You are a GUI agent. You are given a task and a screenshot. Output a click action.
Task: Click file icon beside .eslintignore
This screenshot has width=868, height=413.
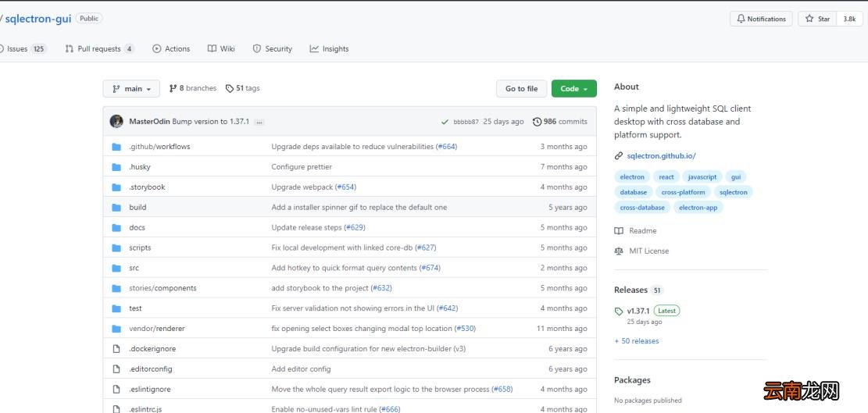pos(116,390)
